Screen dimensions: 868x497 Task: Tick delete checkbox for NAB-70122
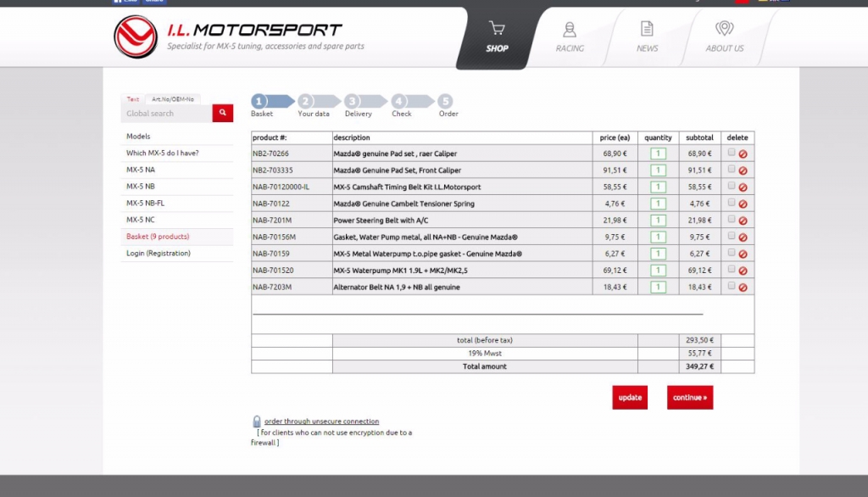click(732, 202)
